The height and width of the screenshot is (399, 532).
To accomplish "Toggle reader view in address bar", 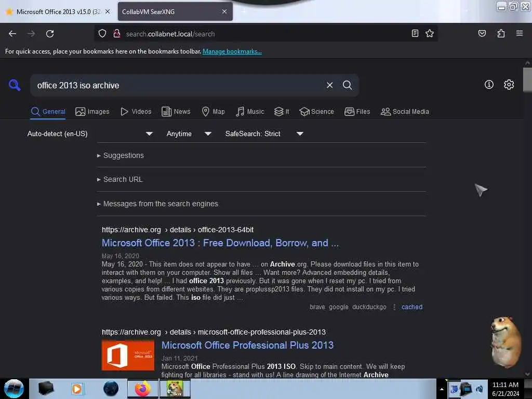I will 415,33.
